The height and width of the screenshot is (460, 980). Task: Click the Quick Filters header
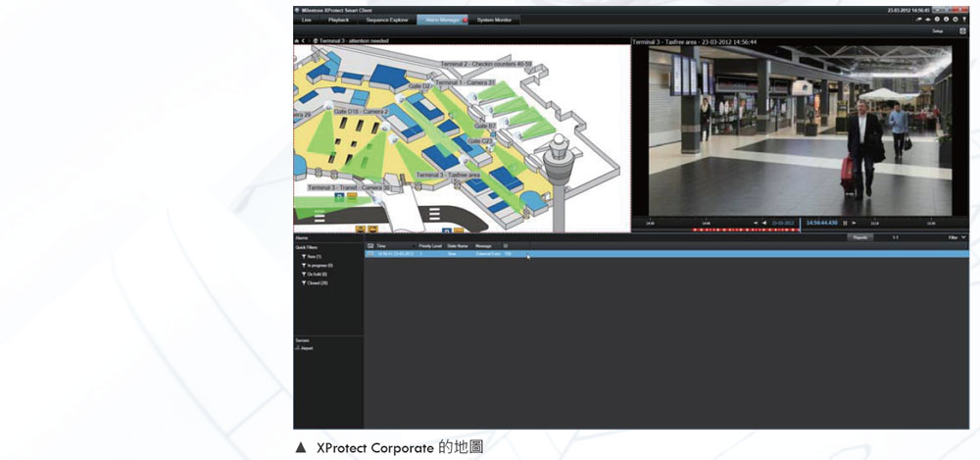307,247
